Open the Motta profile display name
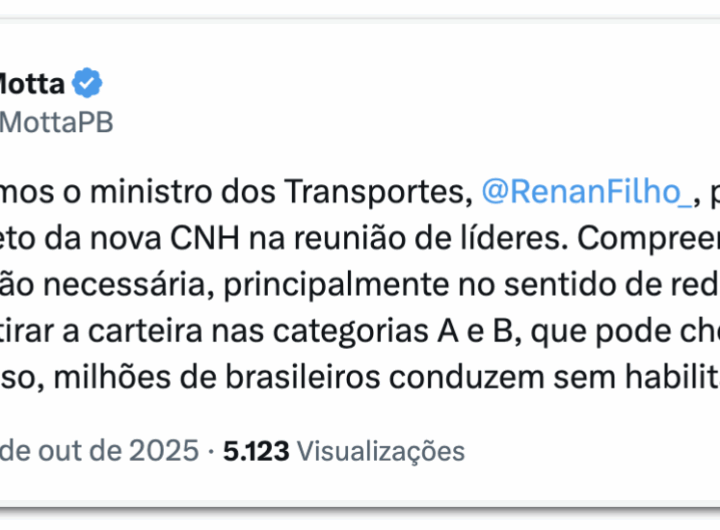This screenshot has width=720, height=530. tap(34, 84)
